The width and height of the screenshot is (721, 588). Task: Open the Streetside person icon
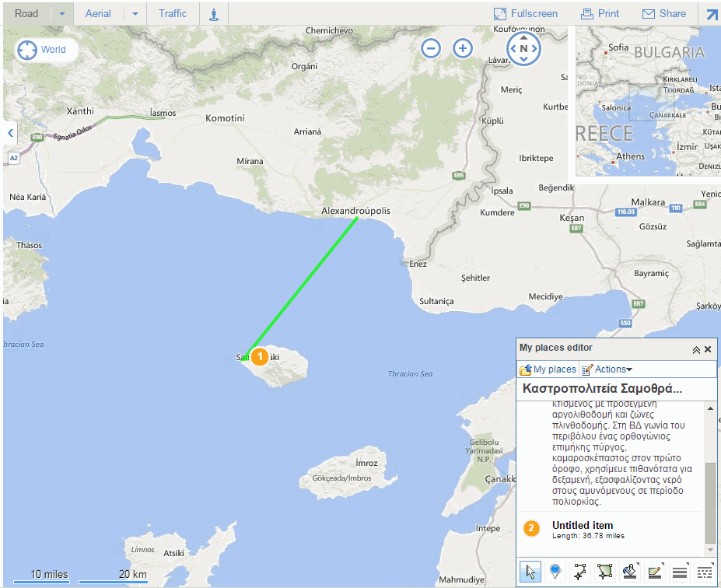click(x=214, y=14)
